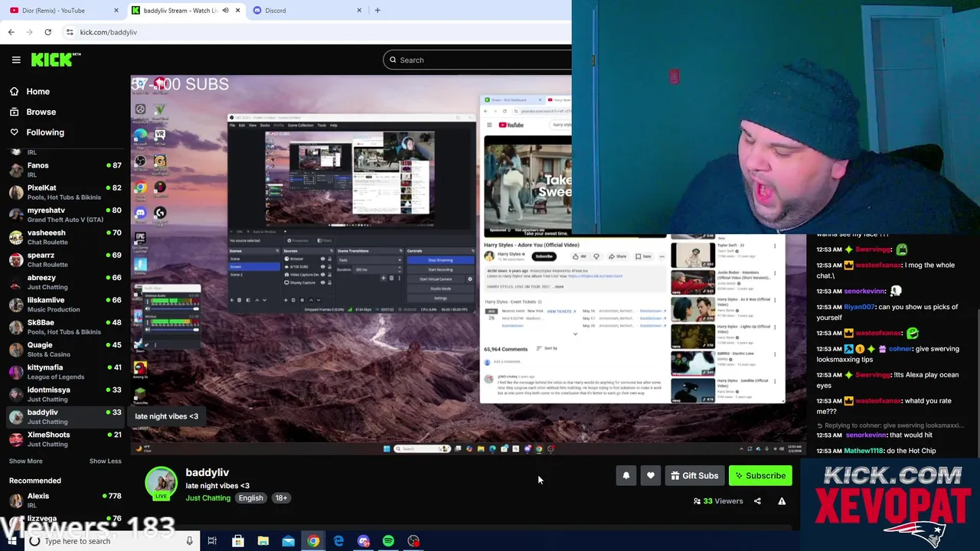The height and width of the screenshot is (551, 980).
Task: Report the stream with warning icon
Action: click(x=782, y=501)
